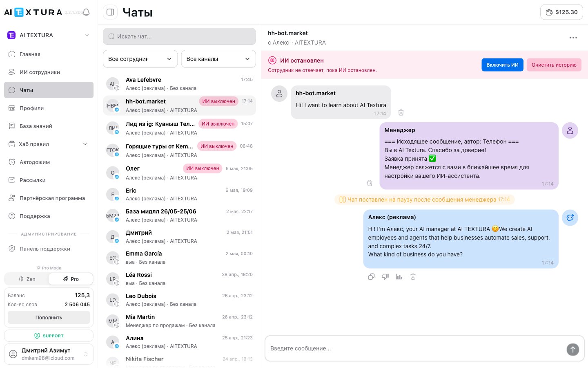Click the Автодожим clock icon
588x368 pixels.
(12, 162)
